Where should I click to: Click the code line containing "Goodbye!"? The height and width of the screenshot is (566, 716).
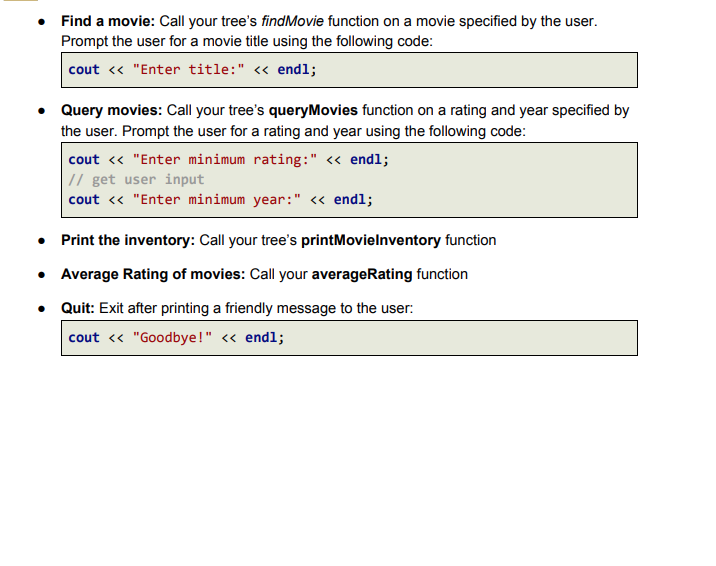pos(176,338)
